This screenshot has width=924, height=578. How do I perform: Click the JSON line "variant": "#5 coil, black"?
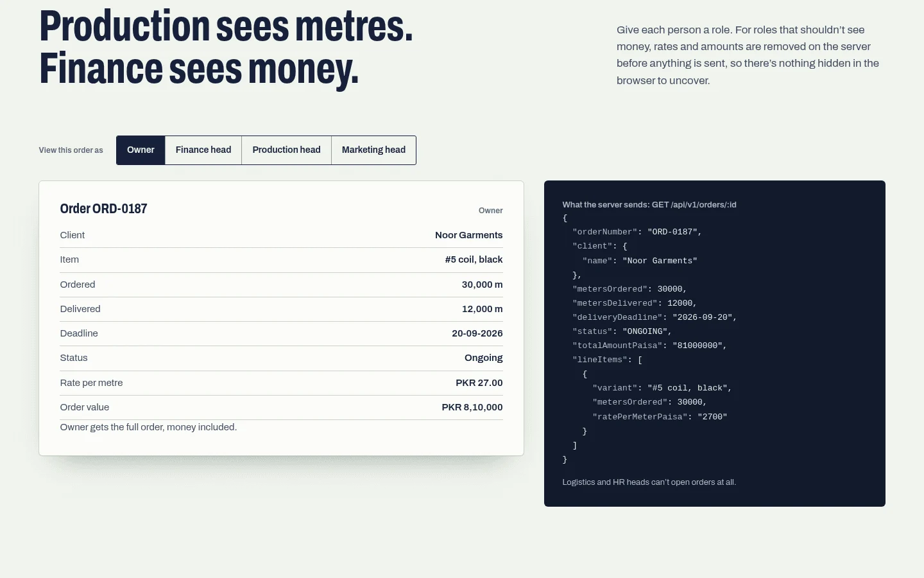[662, 388]
